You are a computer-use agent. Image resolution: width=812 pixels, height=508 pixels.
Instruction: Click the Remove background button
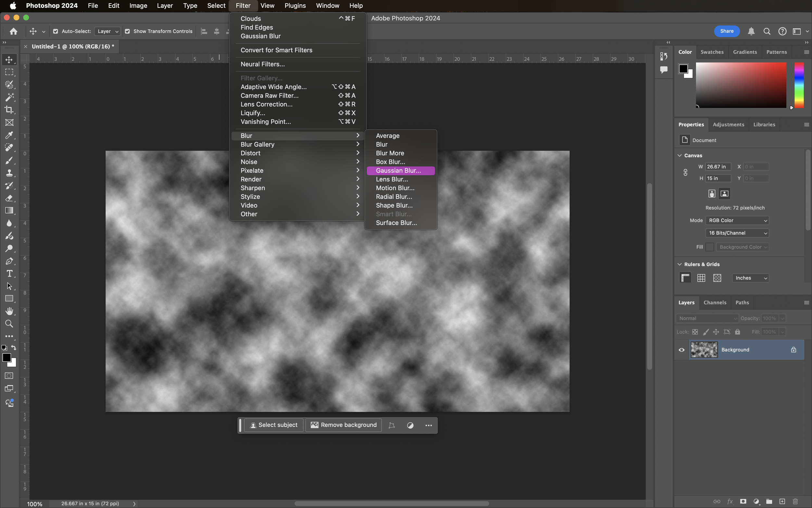tap(344, 425)
